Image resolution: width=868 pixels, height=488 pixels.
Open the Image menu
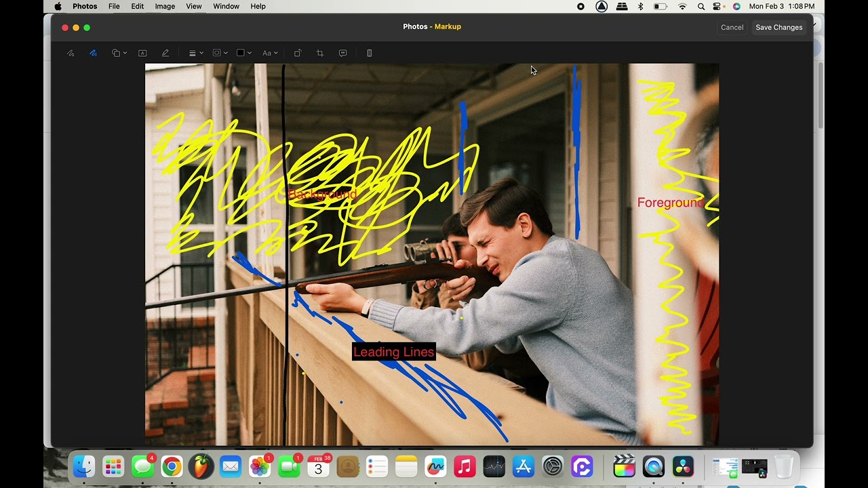coord(165,6)
